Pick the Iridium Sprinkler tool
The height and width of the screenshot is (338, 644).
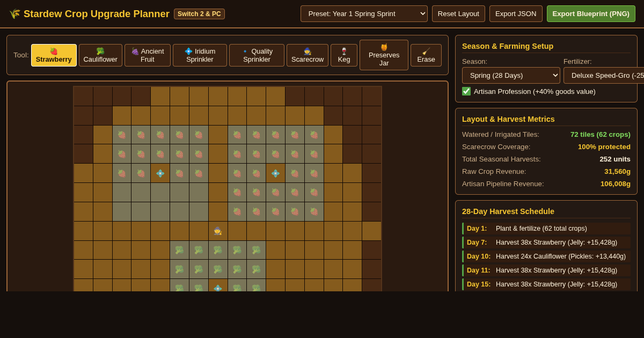coord(200,55)
